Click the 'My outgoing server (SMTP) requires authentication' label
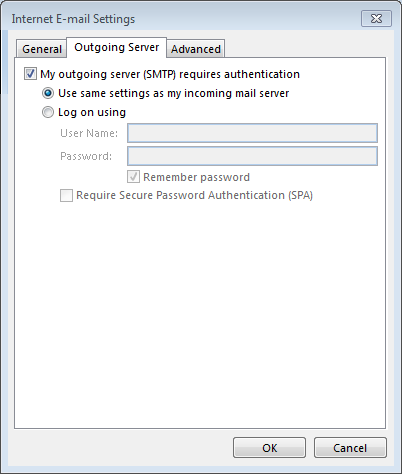 (x=170, y=74)
